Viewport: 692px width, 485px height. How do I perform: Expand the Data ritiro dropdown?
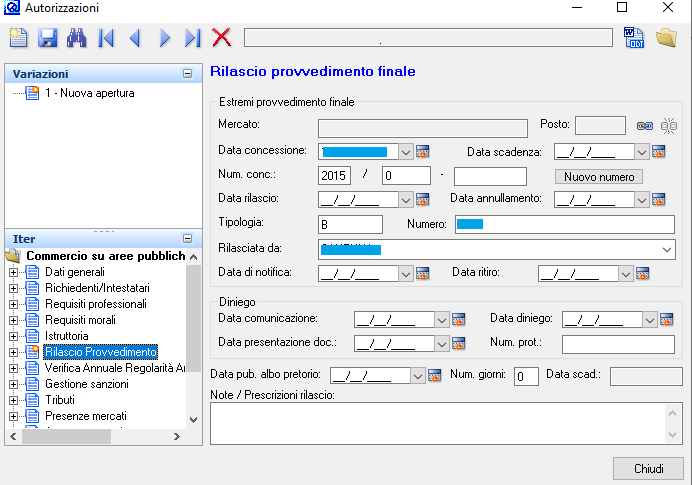(x=625, y=274)
